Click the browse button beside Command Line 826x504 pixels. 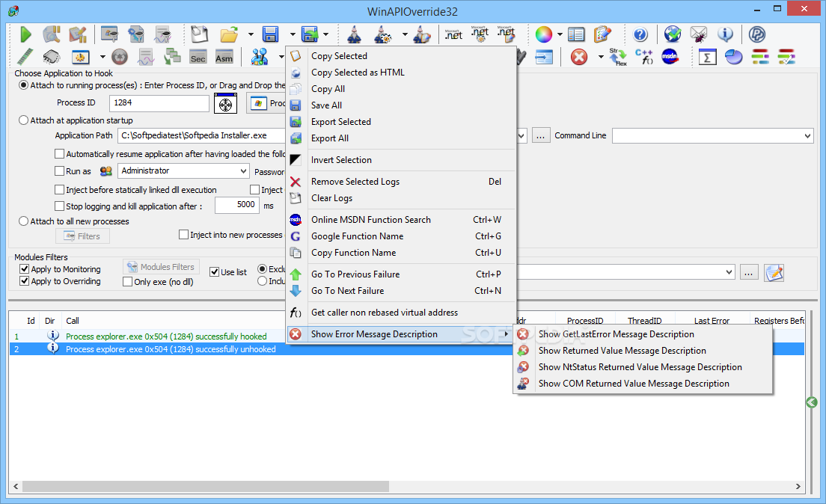[540, 136]
